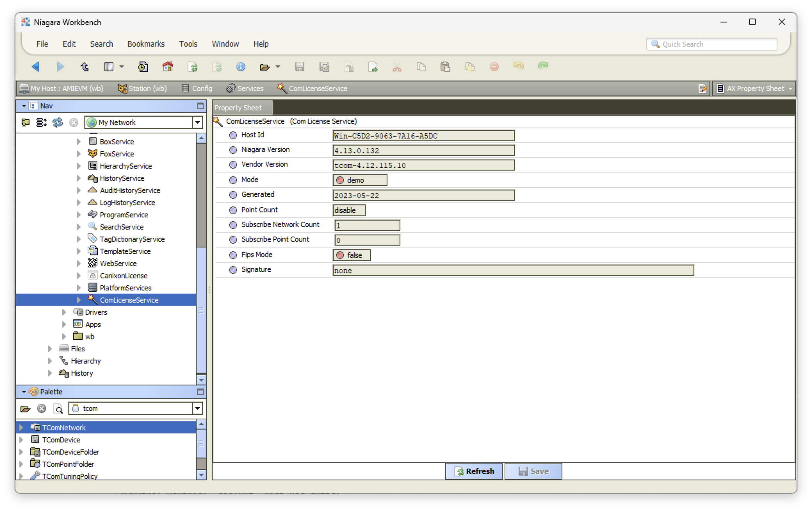Open the Tools menu
This screenshot has height=511, width=812.
point(188,44)
